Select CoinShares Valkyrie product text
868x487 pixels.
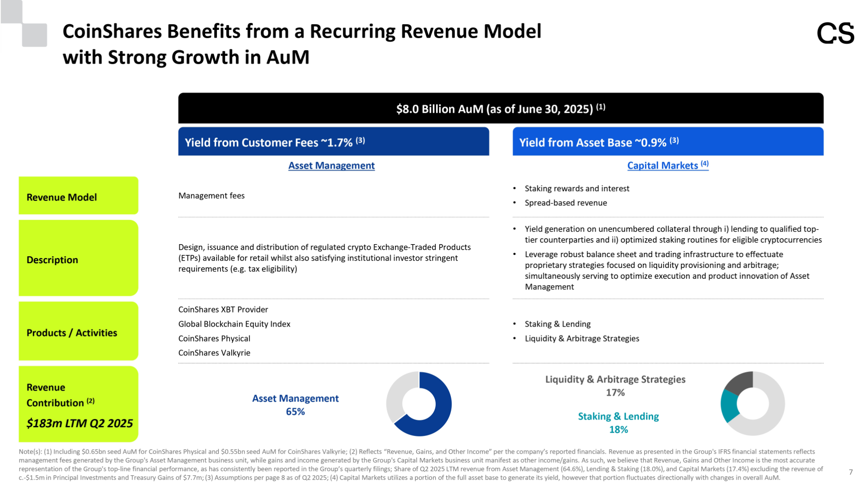(214, 353)
